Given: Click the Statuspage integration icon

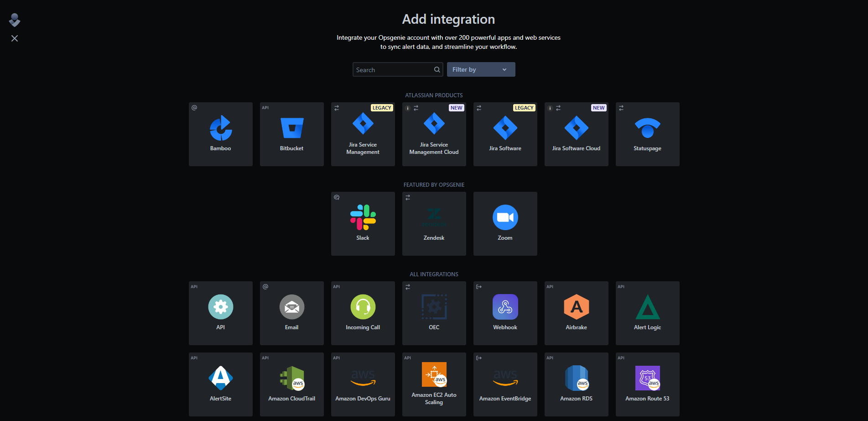Looking at the screenshot, I should point(647,129).
